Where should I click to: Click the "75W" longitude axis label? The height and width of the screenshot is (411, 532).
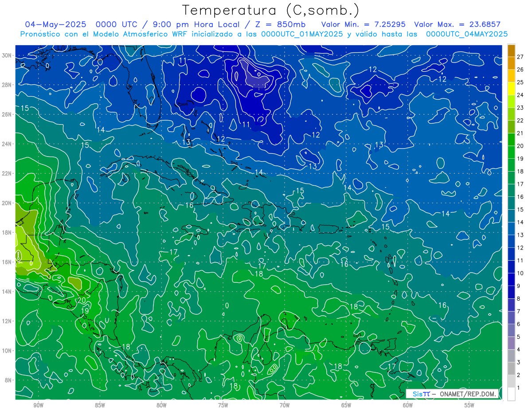pyautogui.click(x=223, y=405)
